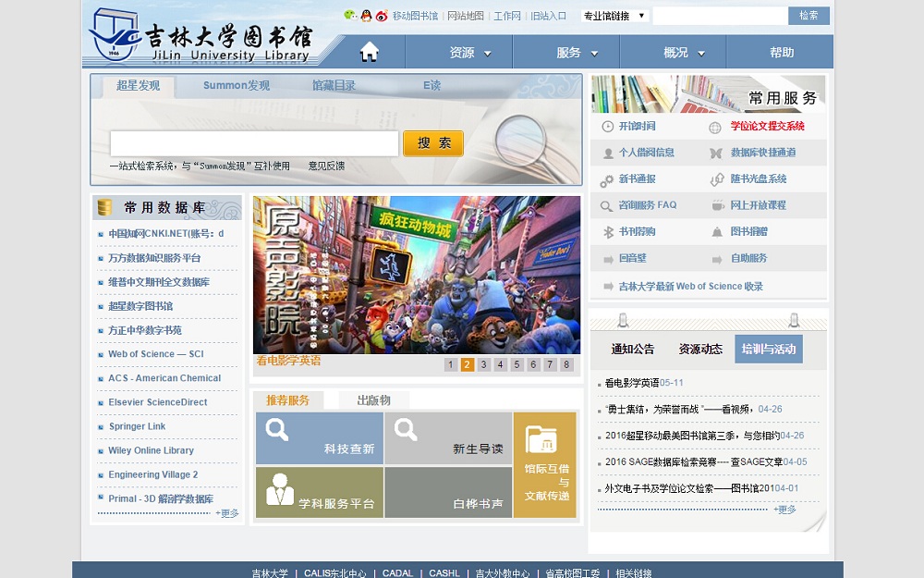Select the 培训与活动 tab

(x=769, y=350)
